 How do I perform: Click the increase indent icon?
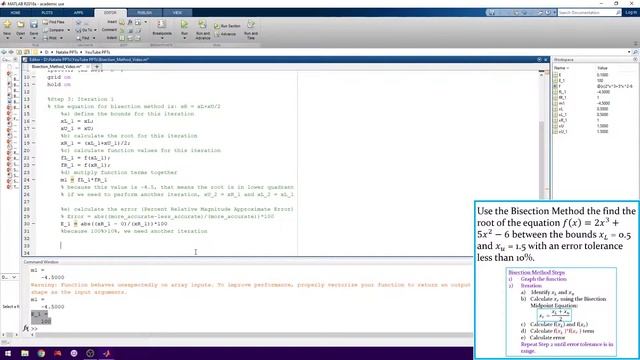click(x=130, y=38)
